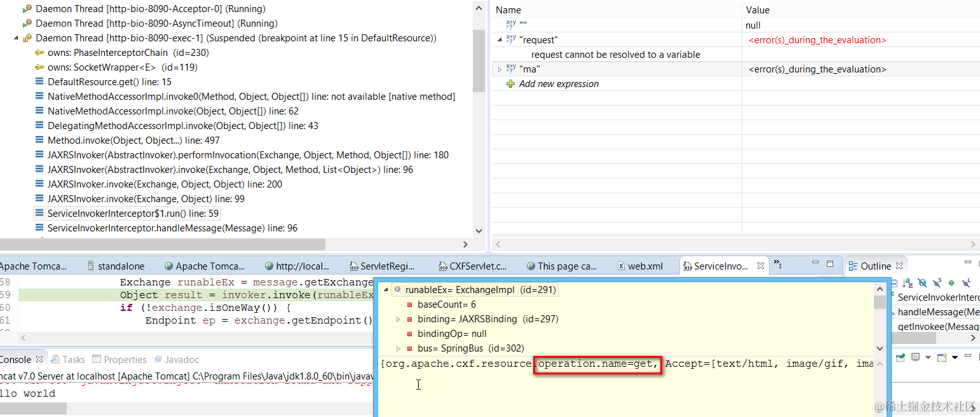
Task: Click the Open Console icon
Action: click(942, 359)
